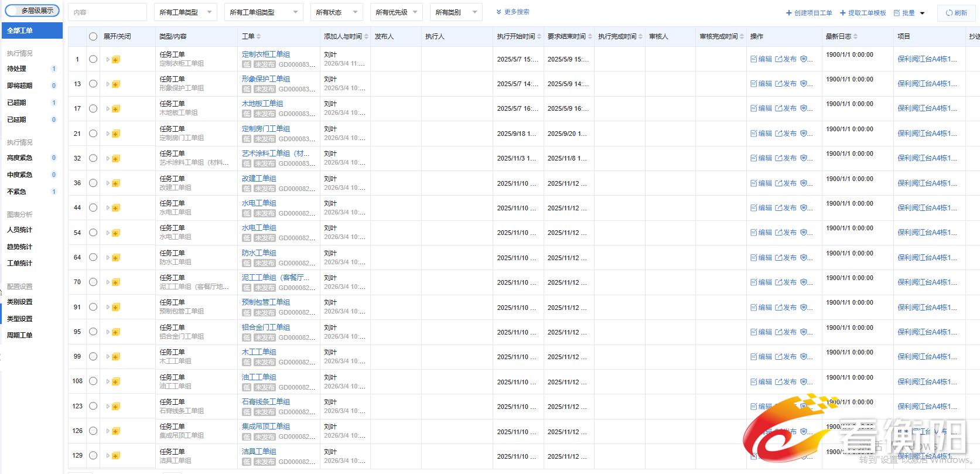Click the 内容 search input field

tap(107, 12)
